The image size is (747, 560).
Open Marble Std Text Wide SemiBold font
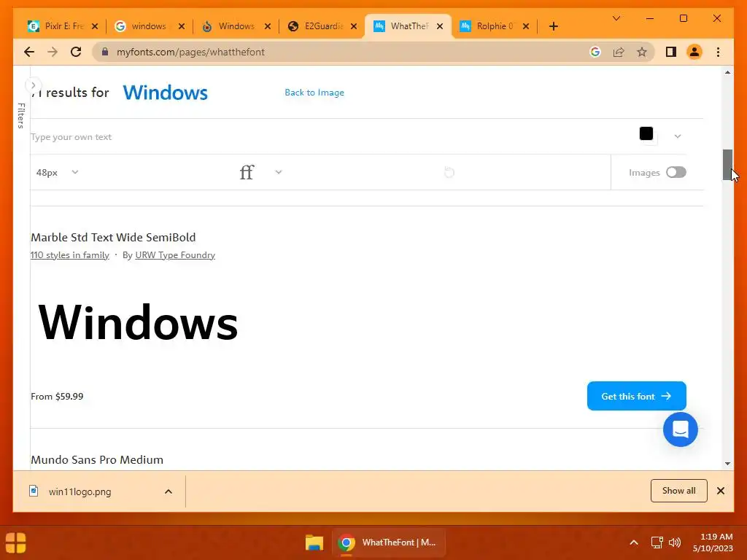click(x=113, y=237)
